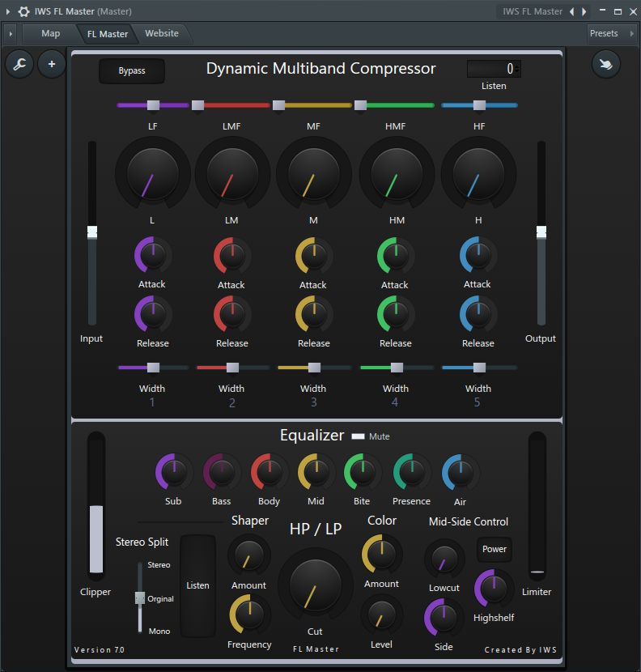Click the purple L band Attack knob
The height and width of the screenshot is (672, 641).
(x=153, y=255)
